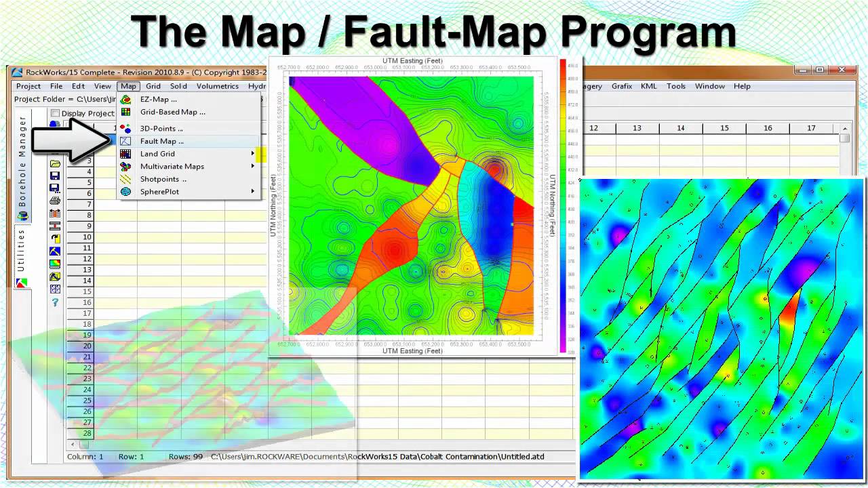Click the Save As disk icon with dots
This screenshot has width=868, height=488.
pyautogui.click(x=55, y=188)
